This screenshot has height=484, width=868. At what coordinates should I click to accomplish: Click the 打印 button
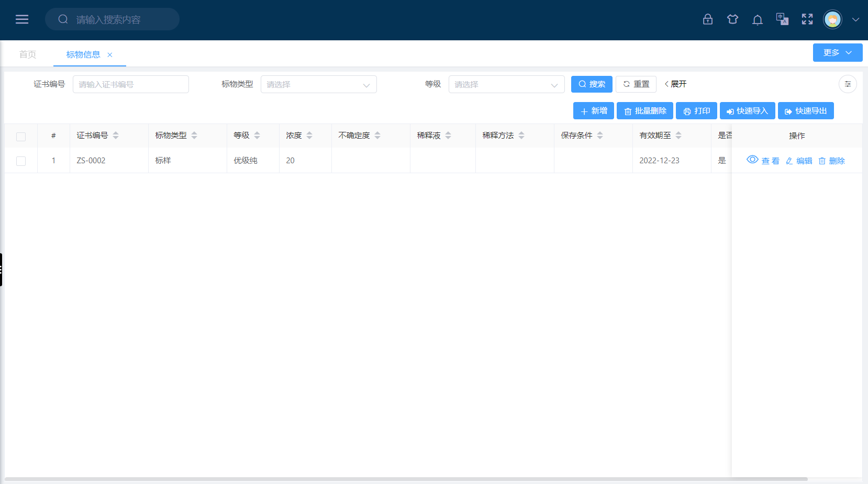696,111
